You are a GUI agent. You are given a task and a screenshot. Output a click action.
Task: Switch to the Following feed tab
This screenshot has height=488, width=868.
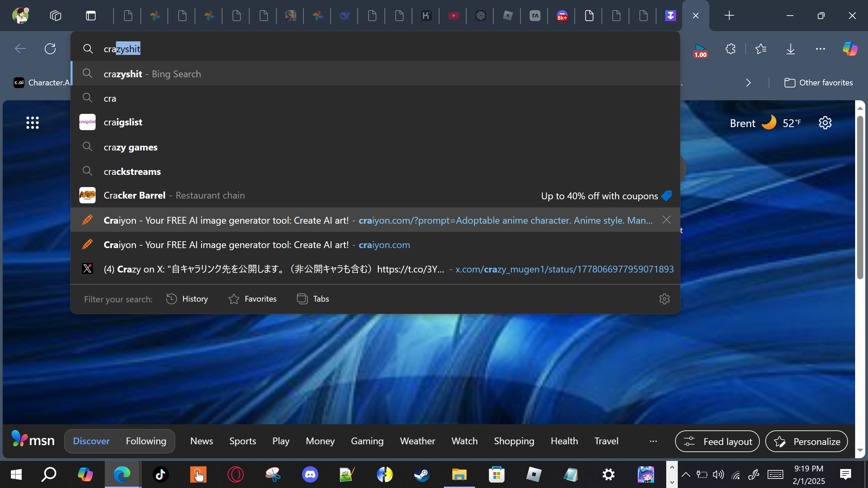pos(146,441)
